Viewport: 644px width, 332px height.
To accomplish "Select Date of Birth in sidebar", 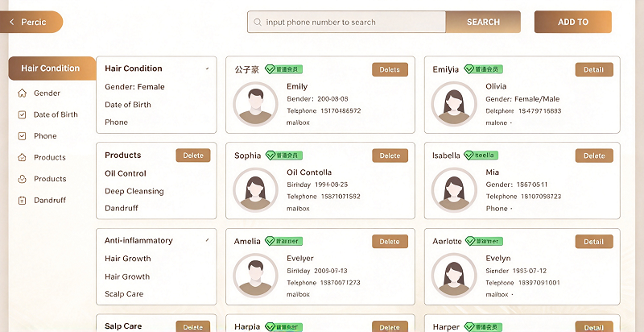I will pos(56,114).
